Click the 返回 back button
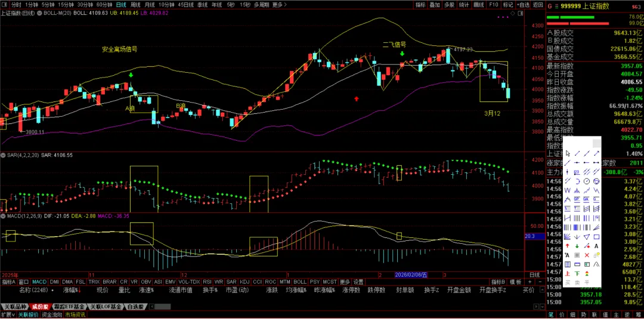This screenshot has height=319, width=644. 538,5
